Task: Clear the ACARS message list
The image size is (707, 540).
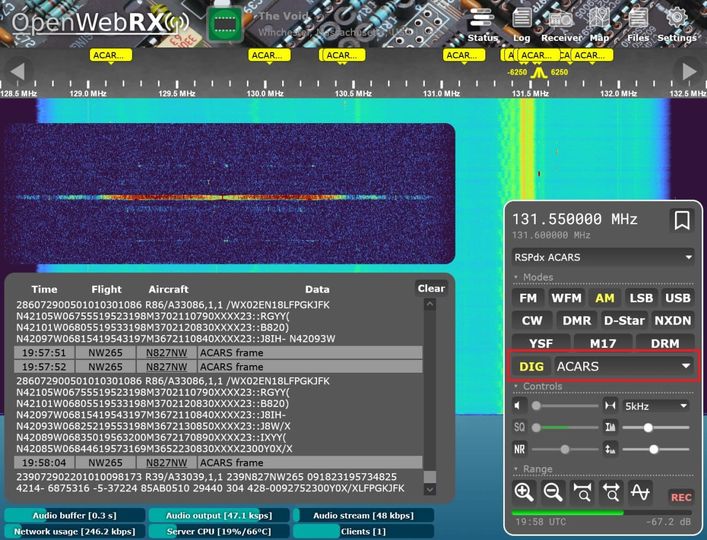Action: coord(431,289)
